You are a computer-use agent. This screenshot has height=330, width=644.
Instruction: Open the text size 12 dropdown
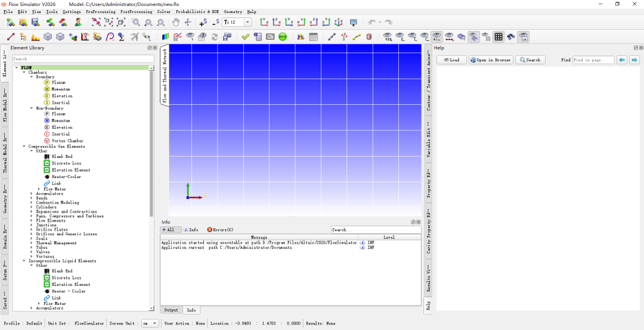point(237,22)
